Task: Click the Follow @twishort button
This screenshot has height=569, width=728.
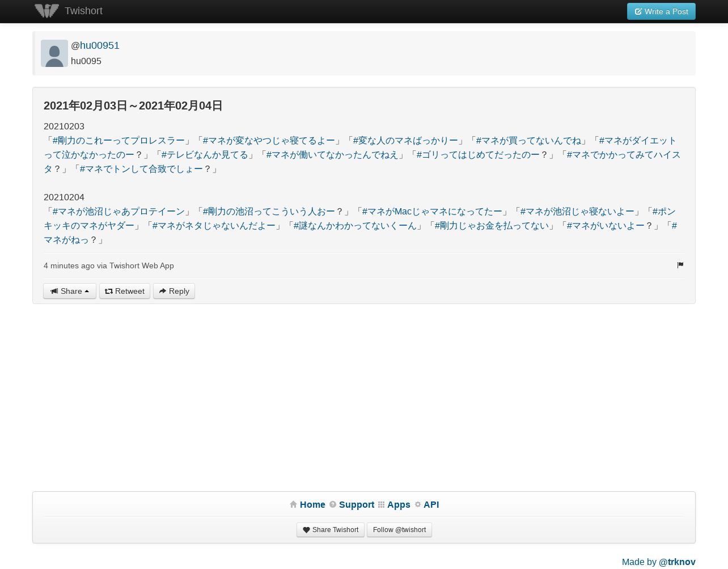Action: tap(399, 530)
